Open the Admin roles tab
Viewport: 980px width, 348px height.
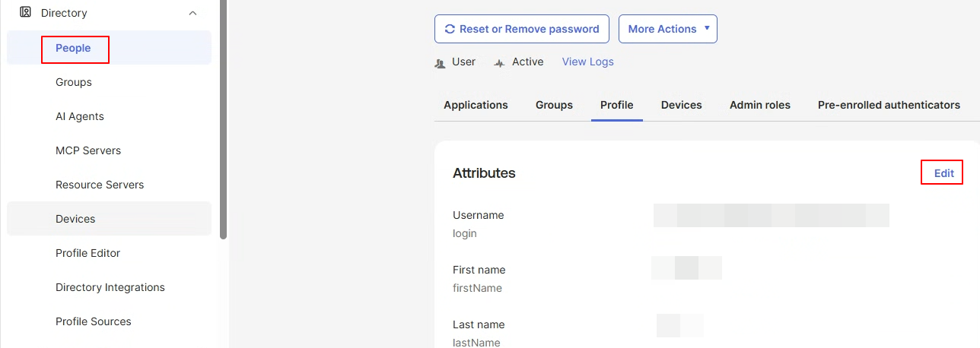tap(760, 105)
